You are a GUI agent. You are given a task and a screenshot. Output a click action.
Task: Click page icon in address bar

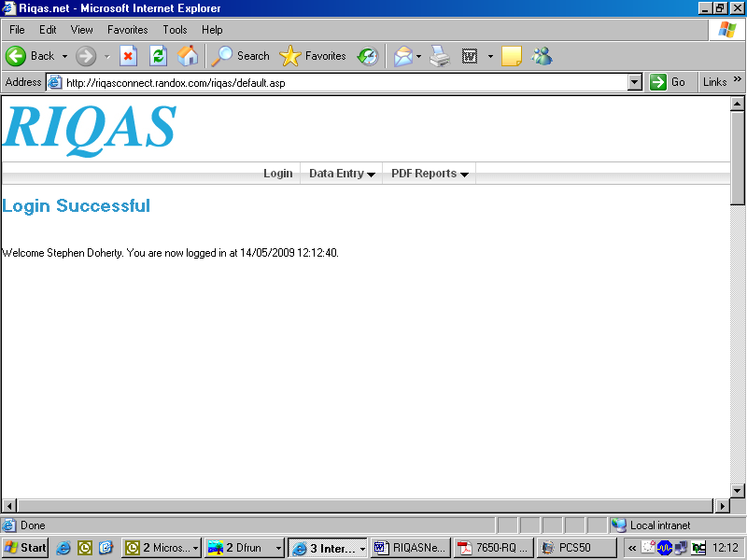point(55,82)
